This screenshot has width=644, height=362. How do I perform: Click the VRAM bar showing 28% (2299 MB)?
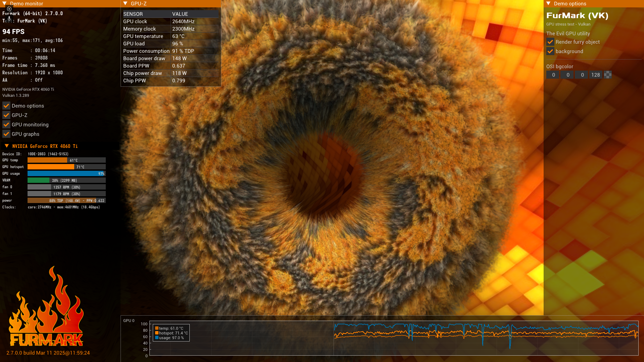[66, 180]
